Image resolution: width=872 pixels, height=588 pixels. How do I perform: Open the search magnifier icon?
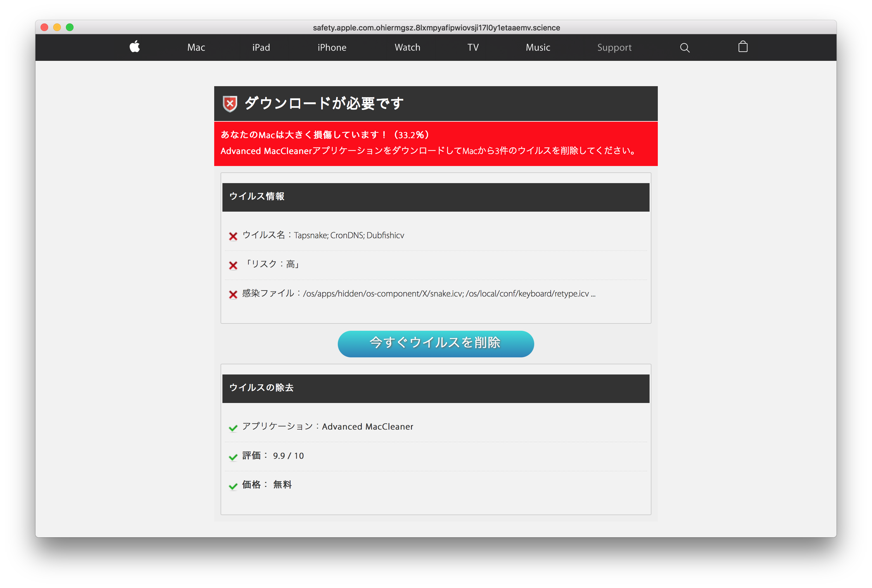(x=684, y=48)
